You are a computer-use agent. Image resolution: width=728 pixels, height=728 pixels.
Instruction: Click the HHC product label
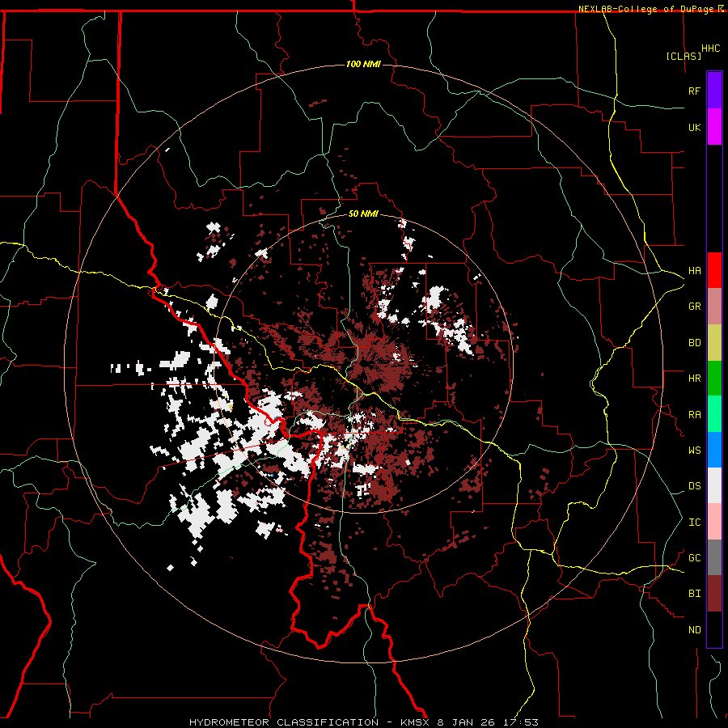(711, 49)
